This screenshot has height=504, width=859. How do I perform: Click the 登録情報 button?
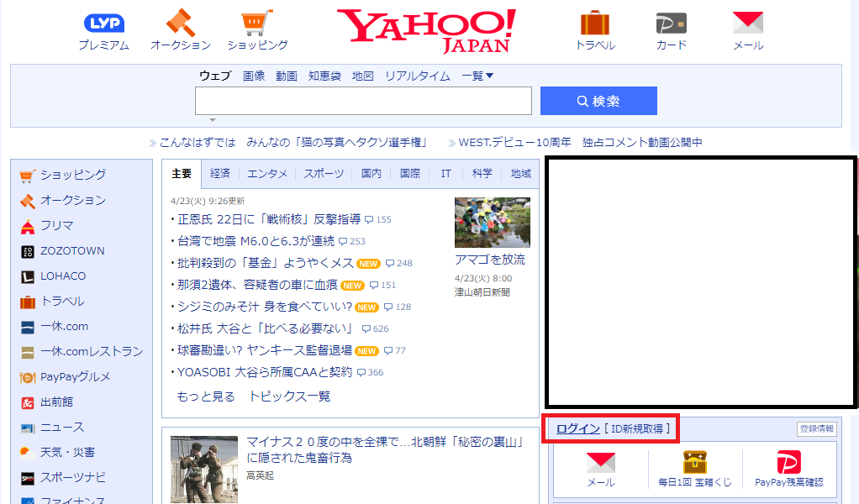tap(816, 429)
